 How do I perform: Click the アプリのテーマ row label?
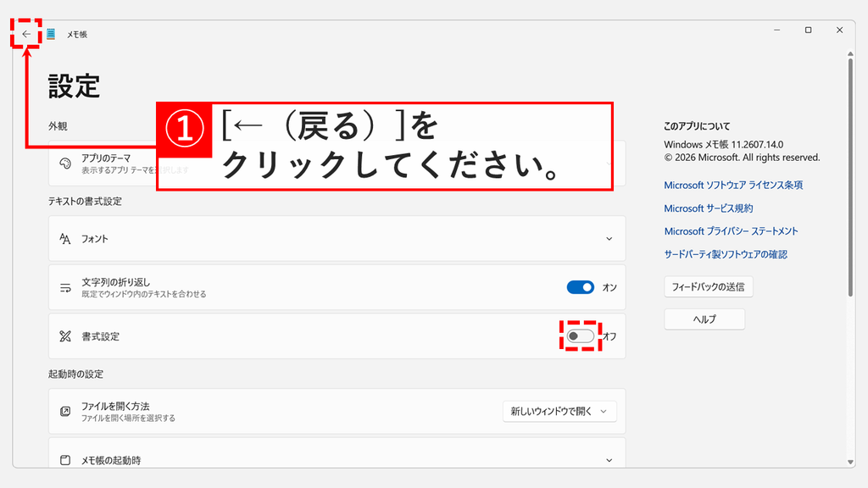point(106,158)
